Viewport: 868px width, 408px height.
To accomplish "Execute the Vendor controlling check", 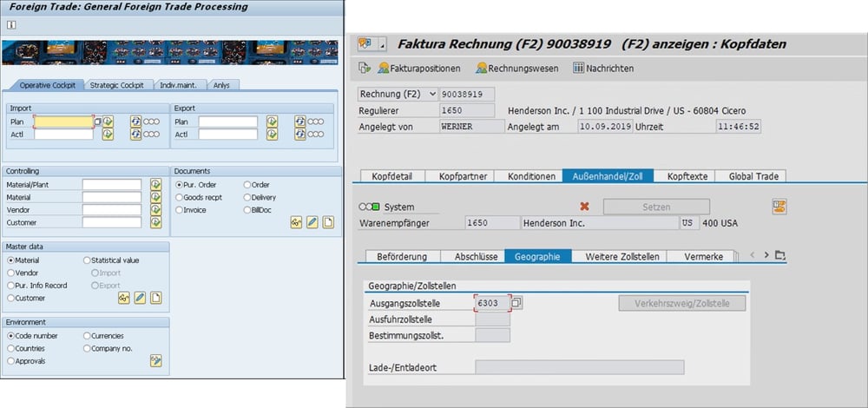I will (x=156, y=210).
